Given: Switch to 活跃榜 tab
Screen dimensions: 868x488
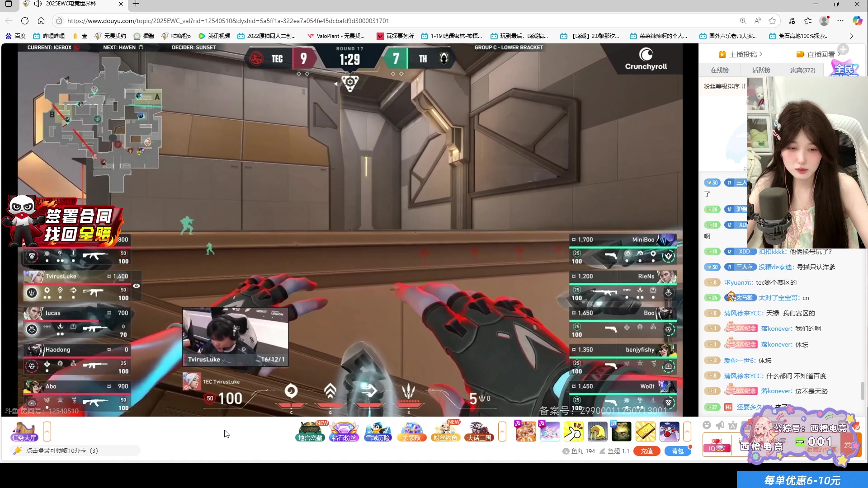Looking at the screenshot, I should pos(761,70).
